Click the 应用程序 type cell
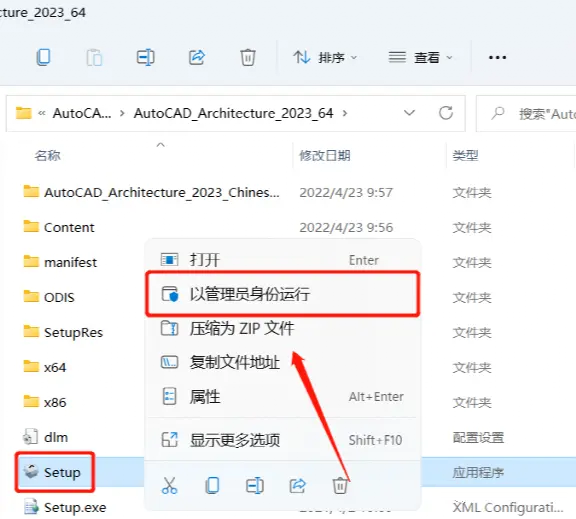This screenshot has width=576, height=519. [x=478, y=473]
